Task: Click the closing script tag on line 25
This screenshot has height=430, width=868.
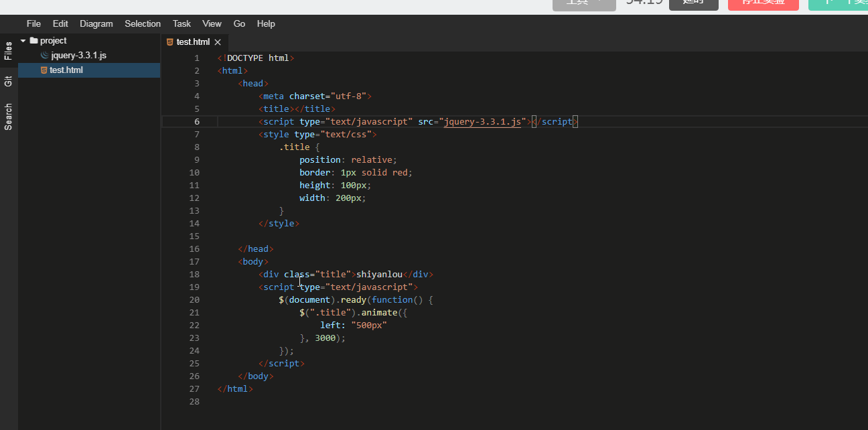Action: (x=281, y=364)
